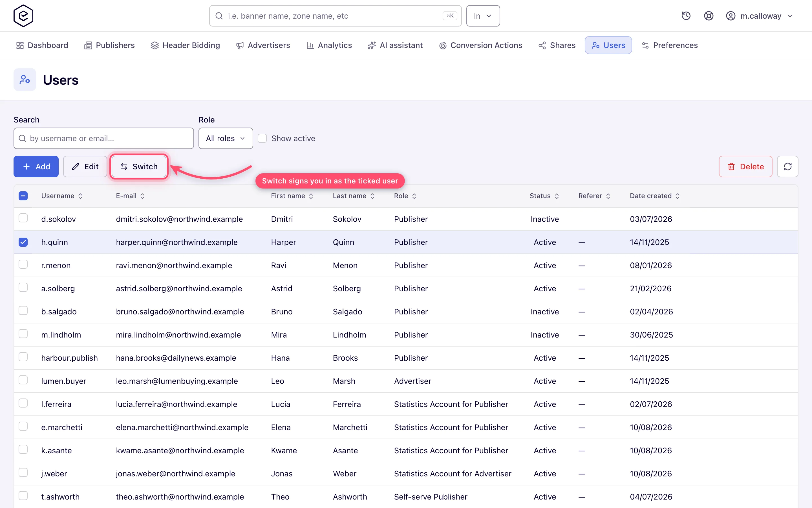Click the elena.marchetti@northwind.example email cell

click(x=182, y=427)
